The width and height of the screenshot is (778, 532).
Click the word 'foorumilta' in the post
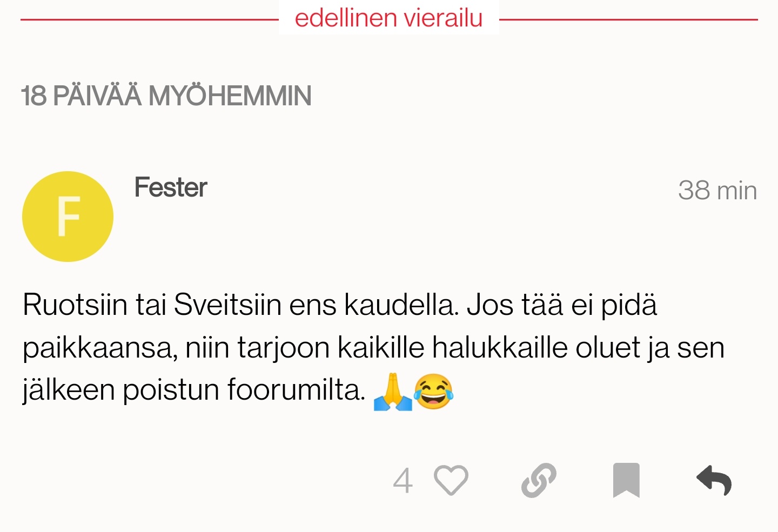(296, 389)
